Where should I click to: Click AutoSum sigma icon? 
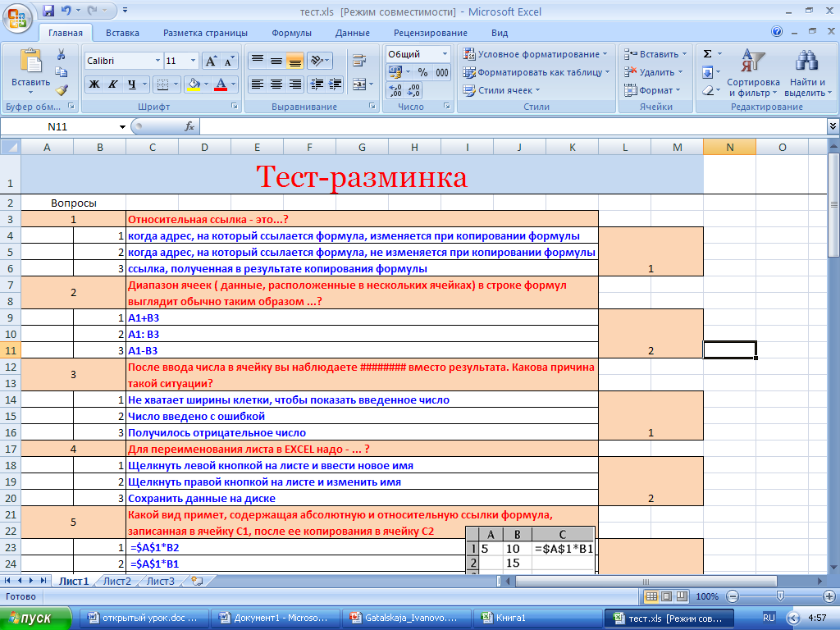tap(708, 53)
